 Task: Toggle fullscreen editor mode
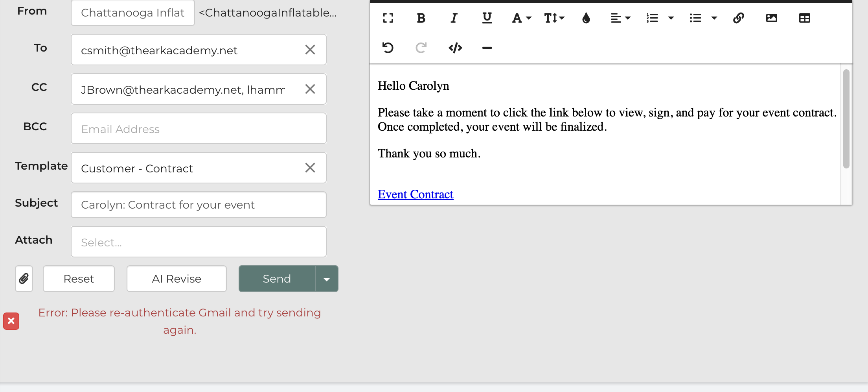(x=388, y=18)
